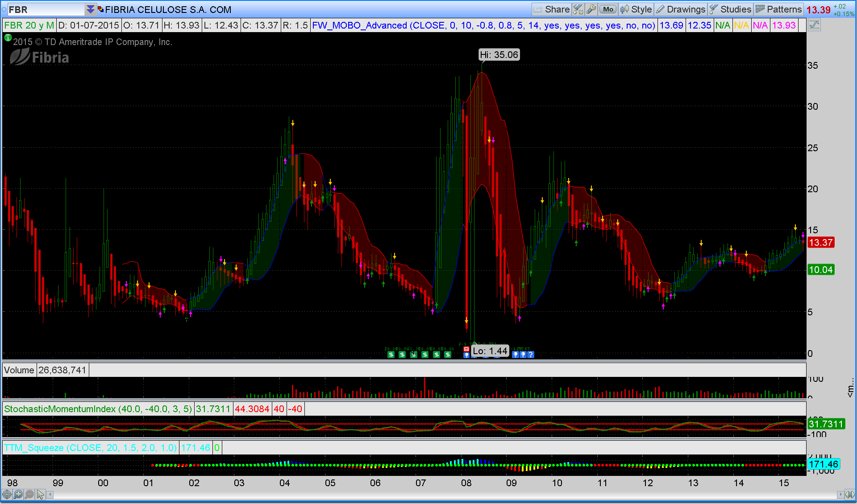Click the zoom in magnifier icon
The width and height of the screenshot is (857, 504).
(18, 494)
